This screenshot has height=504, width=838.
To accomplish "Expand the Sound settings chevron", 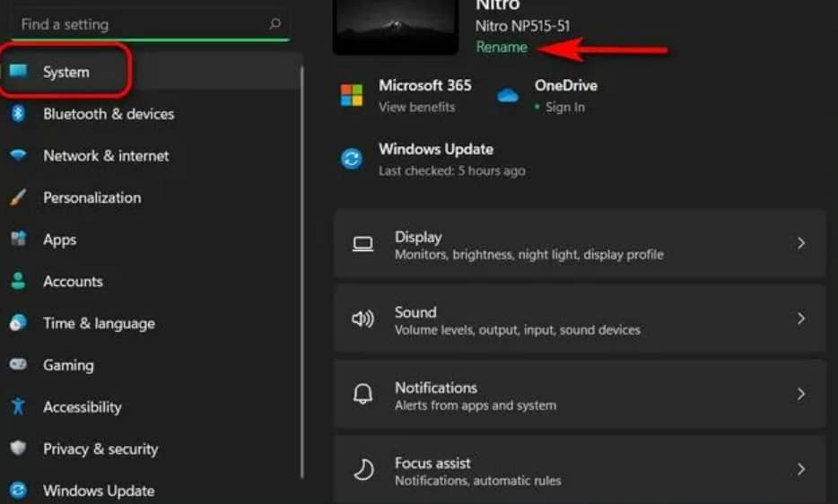I will 800,318.
